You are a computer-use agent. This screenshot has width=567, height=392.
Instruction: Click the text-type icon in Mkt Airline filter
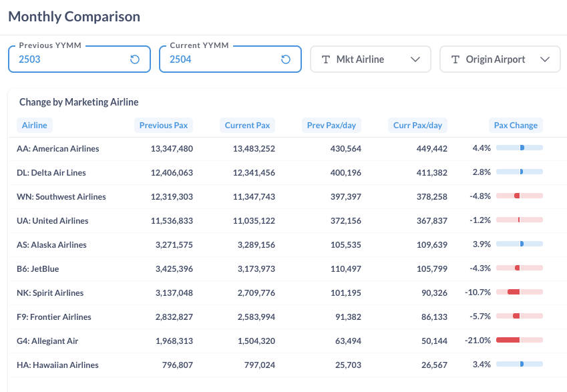pyautogui.click(x=326, y=59)
